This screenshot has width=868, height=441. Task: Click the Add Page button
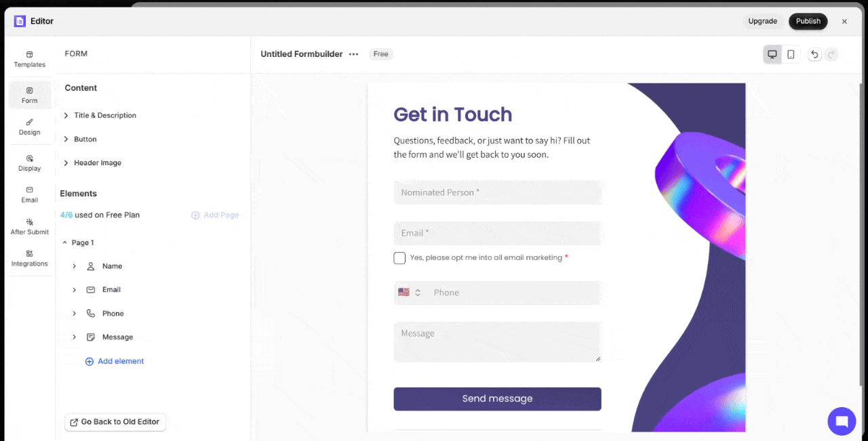[215, 215]
